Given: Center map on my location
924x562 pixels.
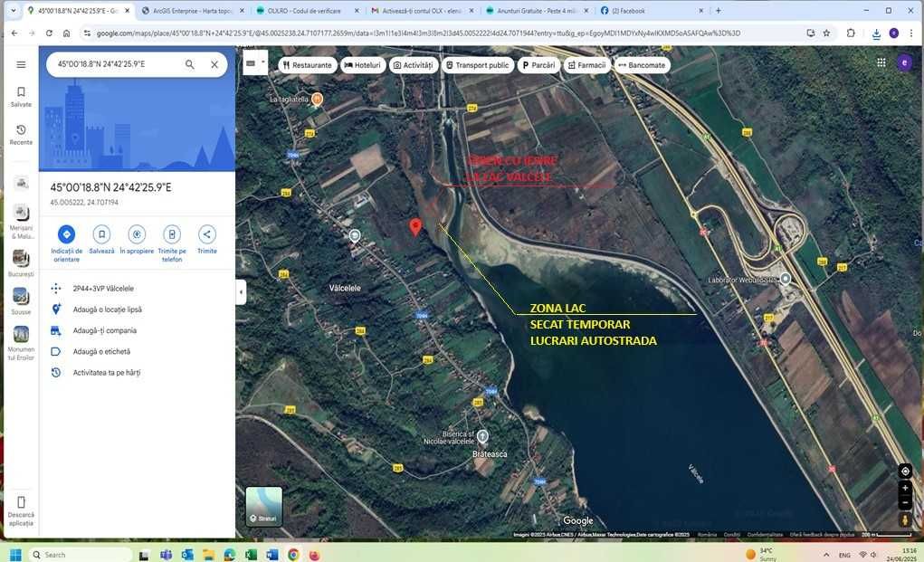Looking at the screenshot, I should tap(905, 471).
